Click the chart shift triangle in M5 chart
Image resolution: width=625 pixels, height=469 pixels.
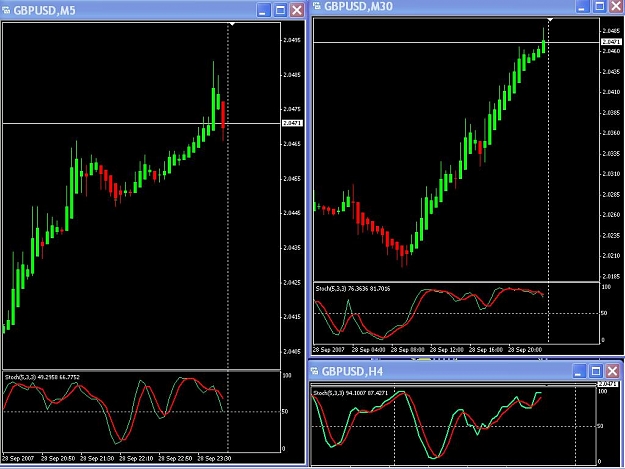click(x=232, y=24)
